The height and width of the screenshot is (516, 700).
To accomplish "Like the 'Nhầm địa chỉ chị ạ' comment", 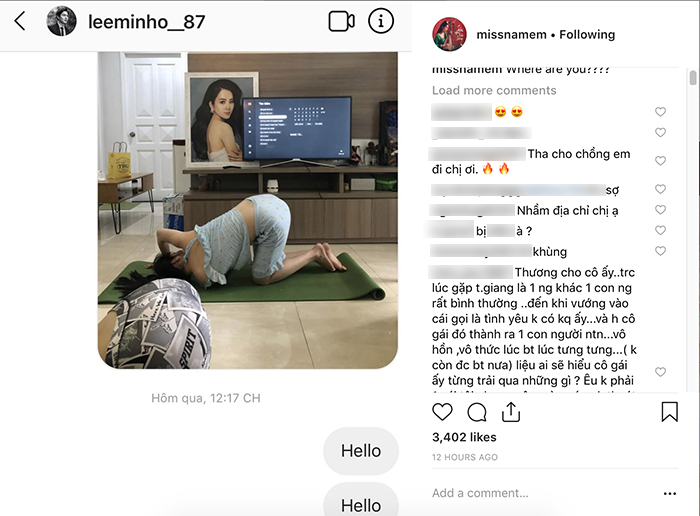I will [x=660, y=210].
